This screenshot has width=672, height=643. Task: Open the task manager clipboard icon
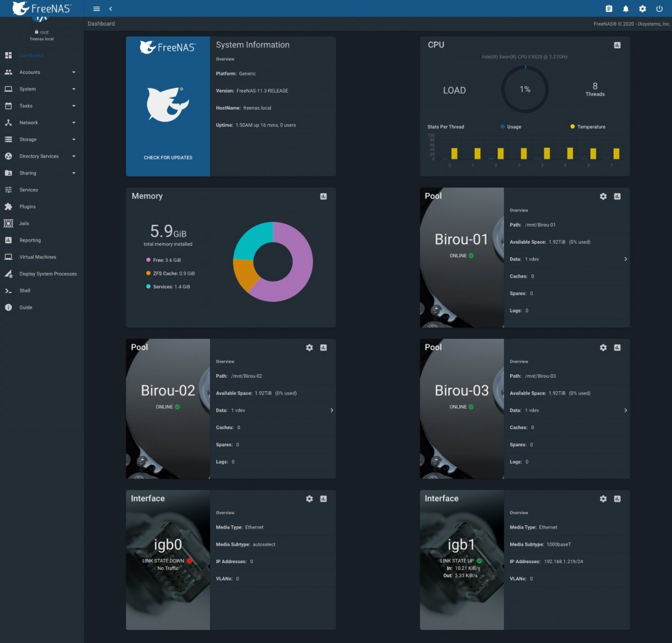(609, 9)
